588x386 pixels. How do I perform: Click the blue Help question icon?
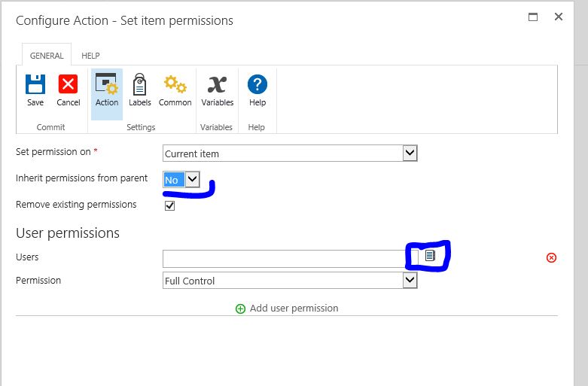[257, 84]
